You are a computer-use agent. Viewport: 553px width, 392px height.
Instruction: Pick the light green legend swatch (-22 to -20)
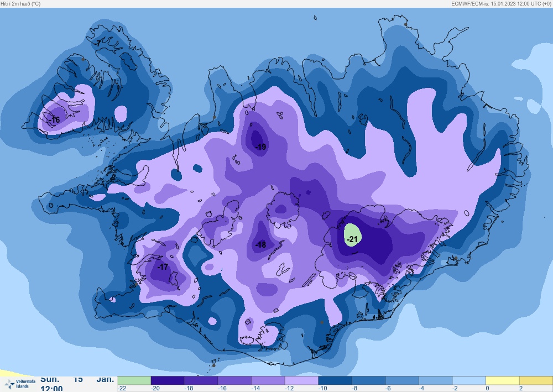pos(134,380)
